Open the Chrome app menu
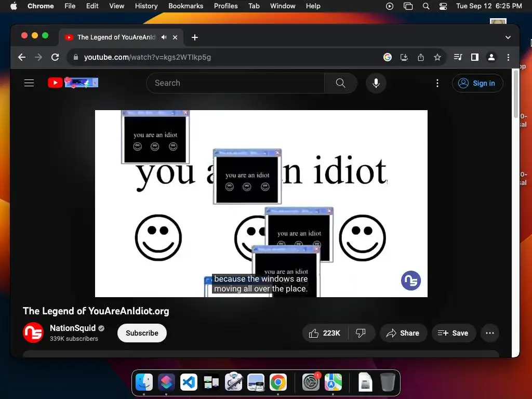The height and width of the screenshot is (399, 532). click(41, 6)
